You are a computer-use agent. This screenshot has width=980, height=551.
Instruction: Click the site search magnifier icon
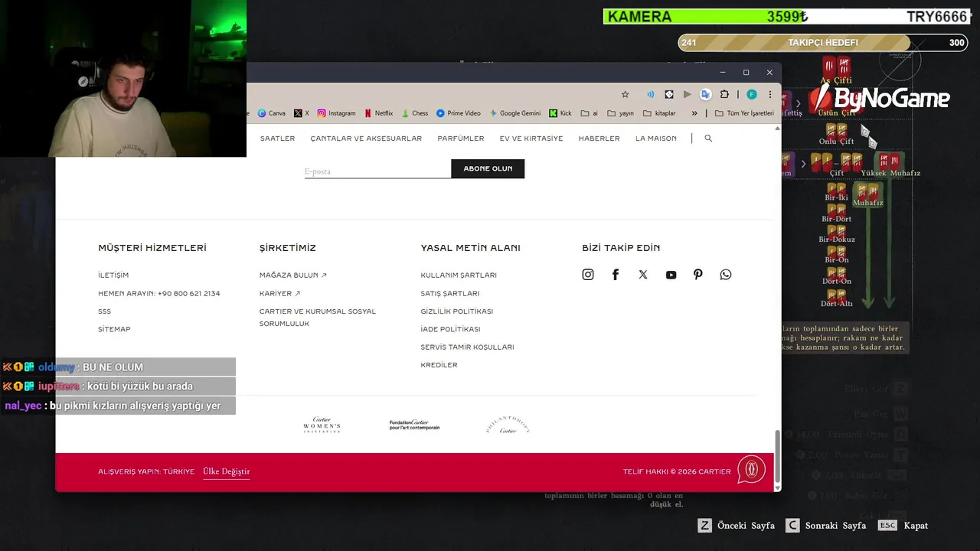(x=708, y=139)
